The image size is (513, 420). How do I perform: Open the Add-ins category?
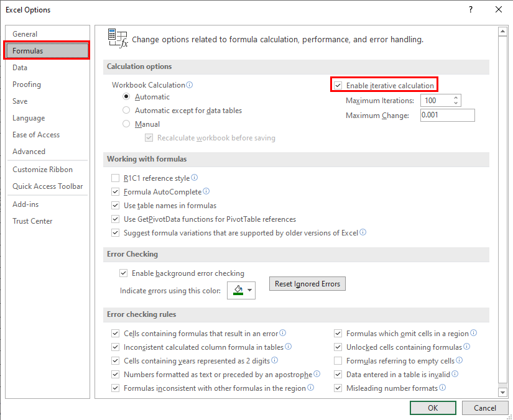[47, 204]
